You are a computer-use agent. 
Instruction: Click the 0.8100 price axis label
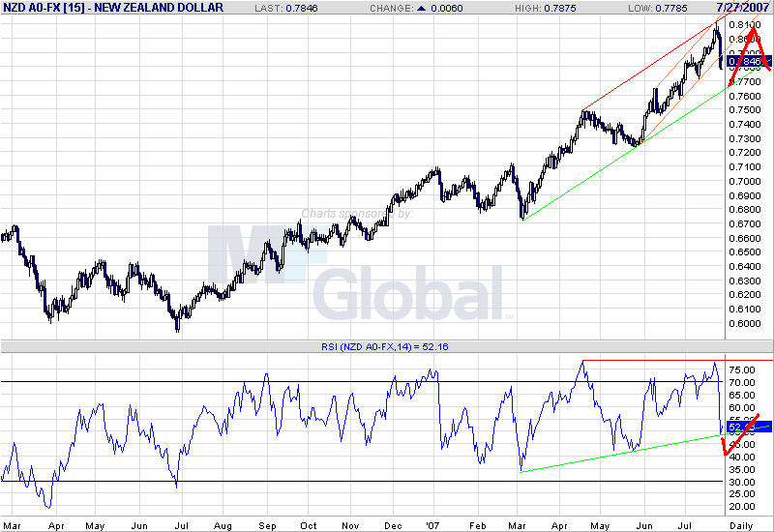point(744,25)
